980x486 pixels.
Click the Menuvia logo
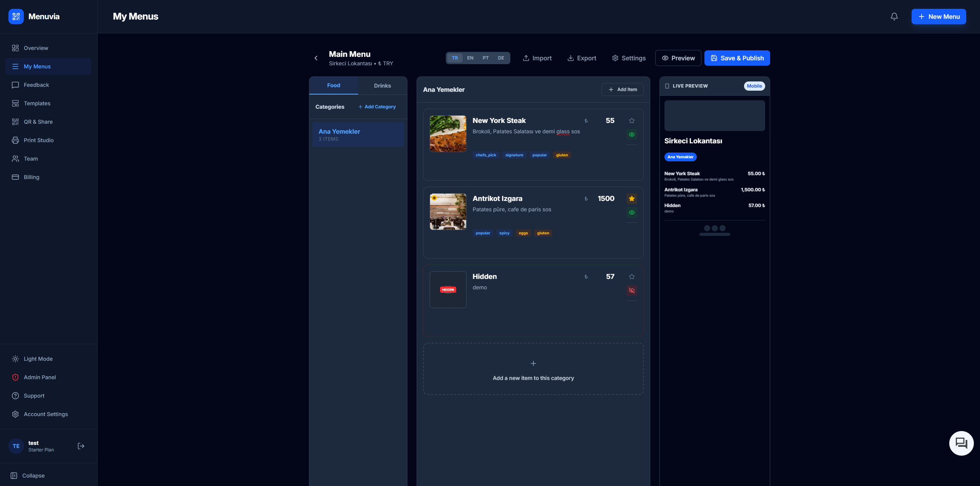click(35, 17)
